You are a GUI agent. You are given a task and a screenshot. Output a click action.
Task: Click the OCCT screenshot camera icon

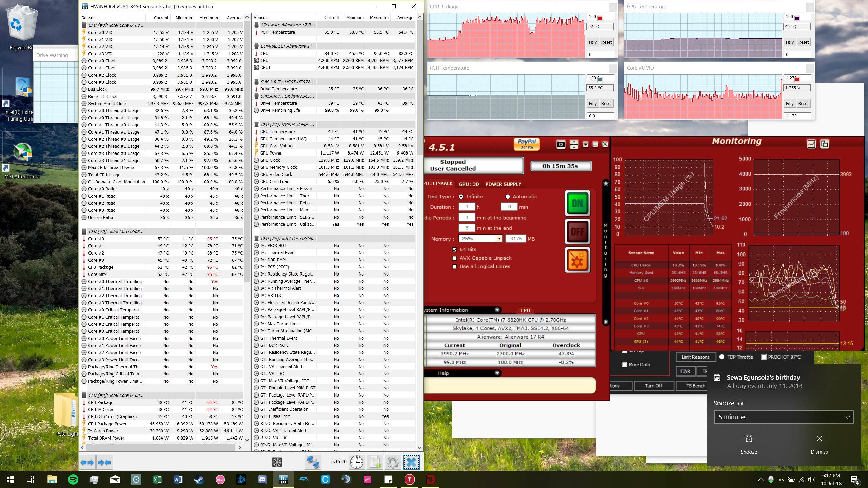[x=561, y=145]
